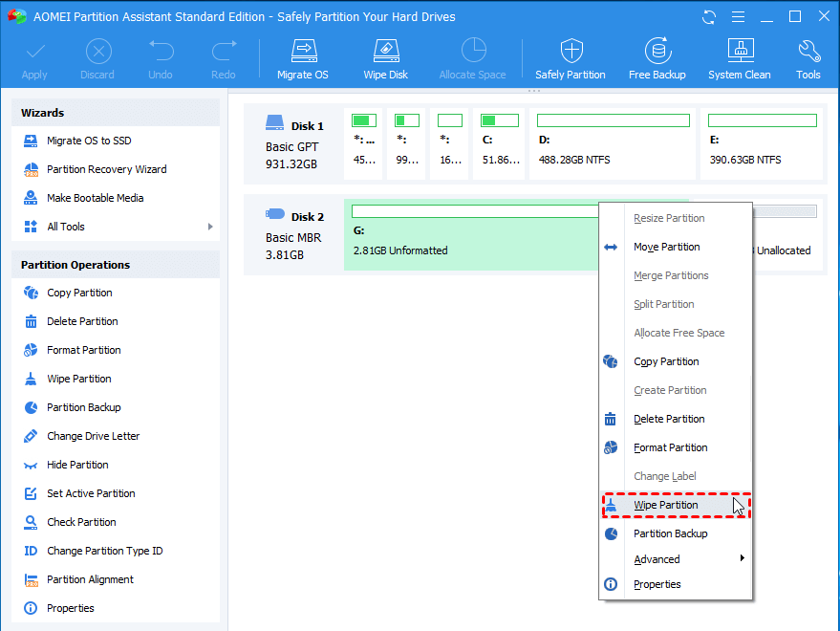Click the Migrate OS toolbar icon
Image resolution: width=840 pixels, height=631 pixels.
click(302, 58)
